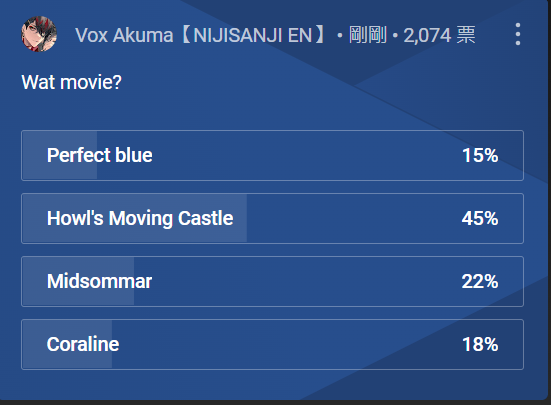This screenshot has width=551, height=405.
Task: Click the 18% result on Coraline
Action: pos(480,344)
